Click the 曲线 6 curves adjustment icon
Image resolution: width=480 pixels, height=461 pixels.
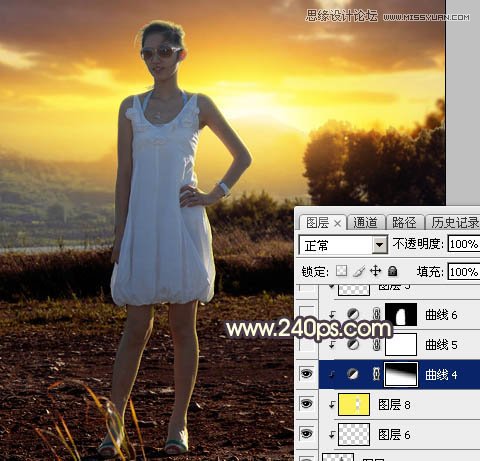coord(353,314)
